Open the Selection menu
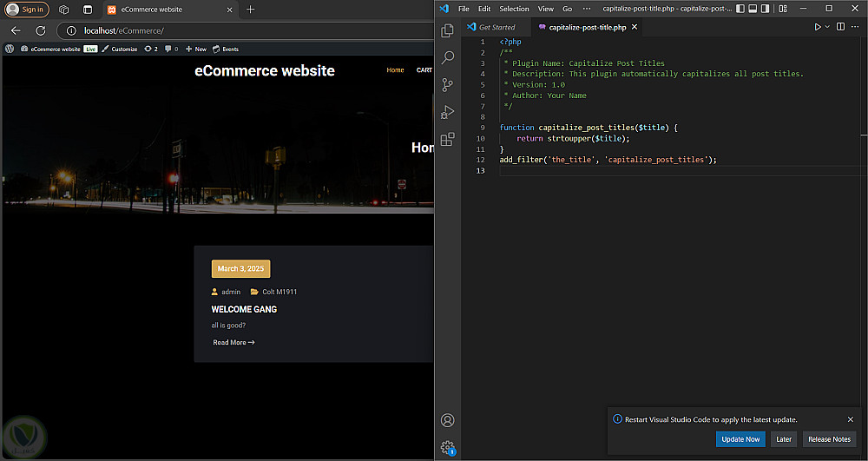This screenshot has height=461, width=868. point(514,9)
